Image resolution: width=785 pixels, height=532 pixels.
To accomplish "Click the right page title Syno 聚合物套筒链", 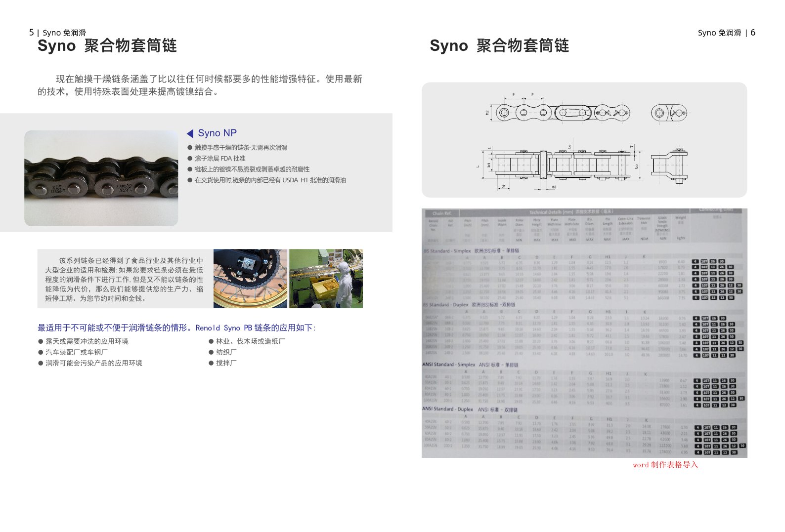I will pos(499,46).
